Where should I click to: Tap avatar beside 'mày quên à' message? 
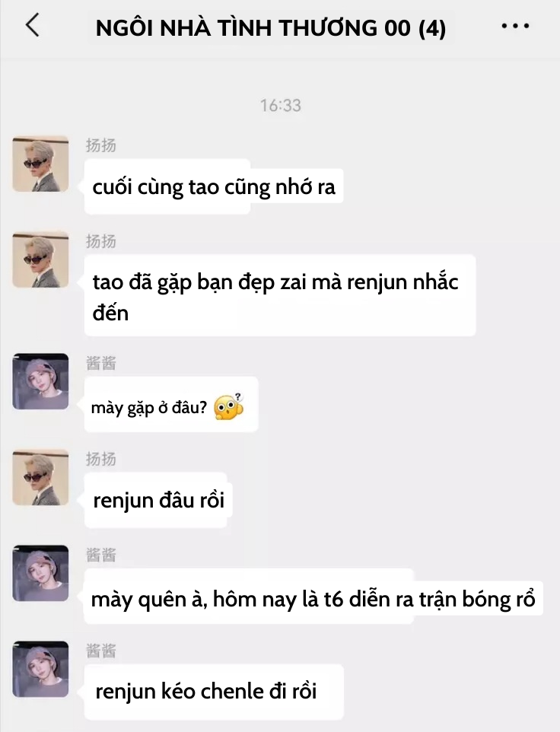tap(40, 573)
